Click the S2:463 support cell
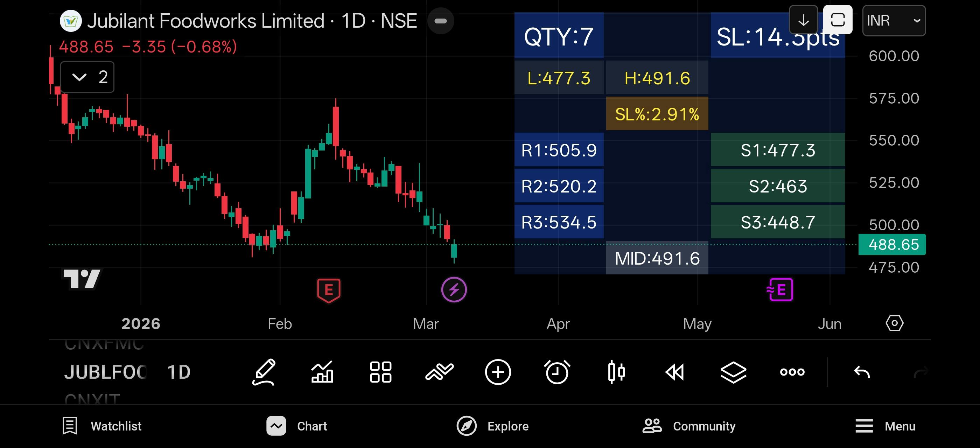 pyautogui.click(x=778, y=186)
